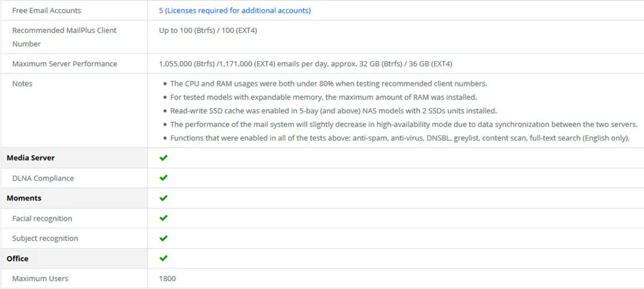Screen dimensions: 644x289
Task: Click the emails per day performance text
Action: pyautogui.click(x=306, y=64)
